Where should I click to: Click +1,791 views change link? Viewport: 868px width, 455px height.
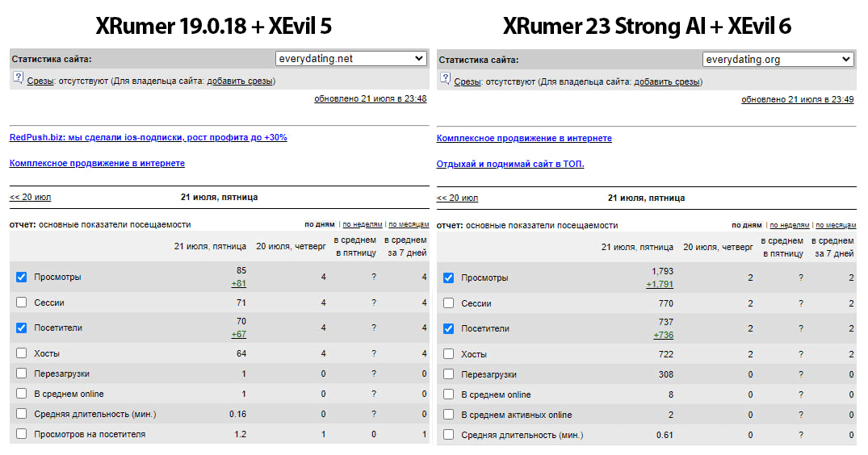(660, 284)
